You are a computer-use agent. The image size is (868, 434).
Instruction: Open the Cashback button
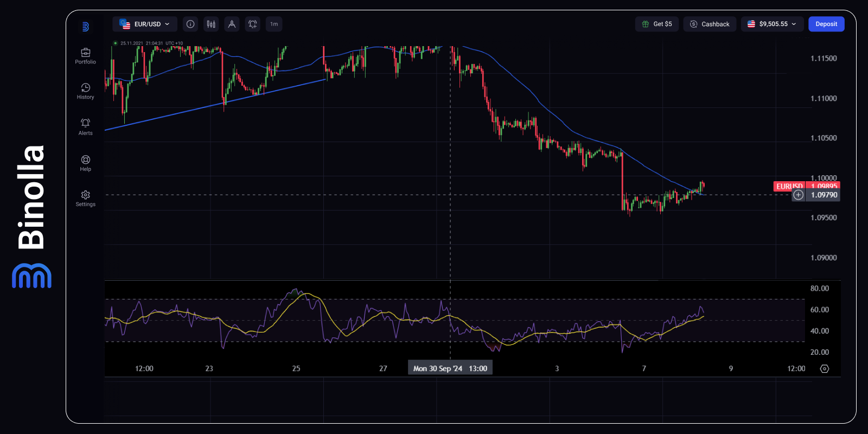[710, 24]
